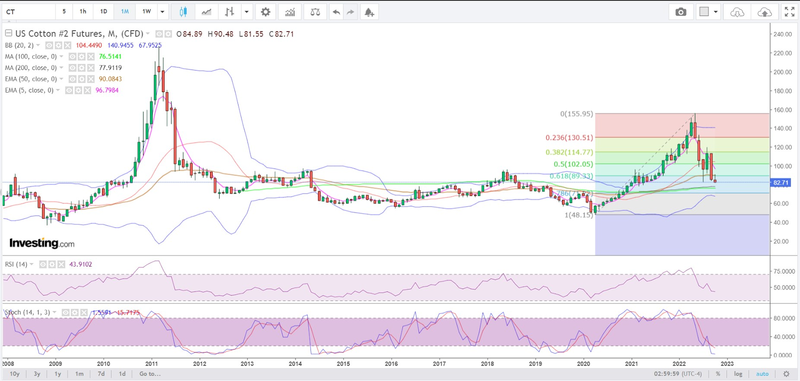Open the compare symbols scales icon
Screen dimensions: 800x381
click(x=316, y=11)
